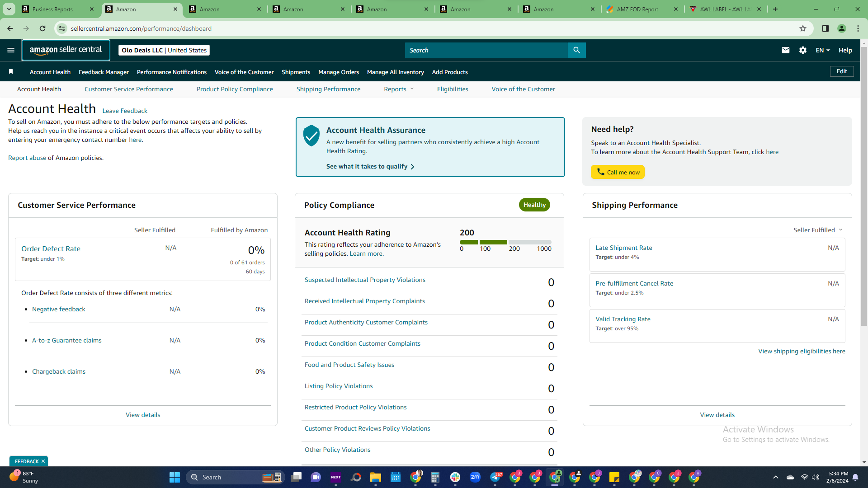The image size is (868, 488).
Task: Close the FEEDBACK tag with the X
Action: tap(43, 461)
